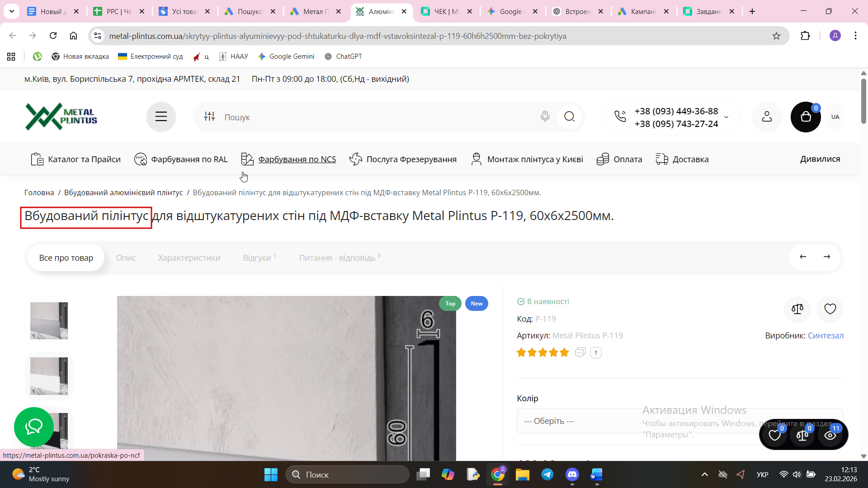Open the shopping cart basket
The image size is (868, 488).
(805, 117)
